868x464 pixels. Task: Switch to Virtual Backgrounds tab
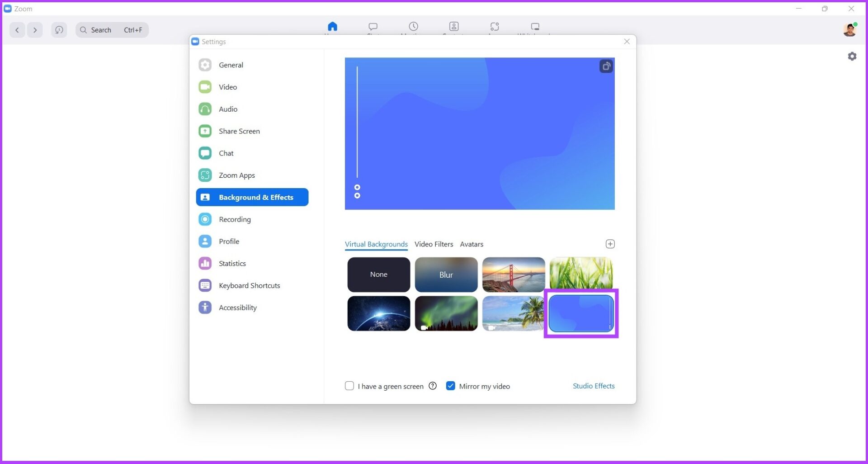pos(376,244)
